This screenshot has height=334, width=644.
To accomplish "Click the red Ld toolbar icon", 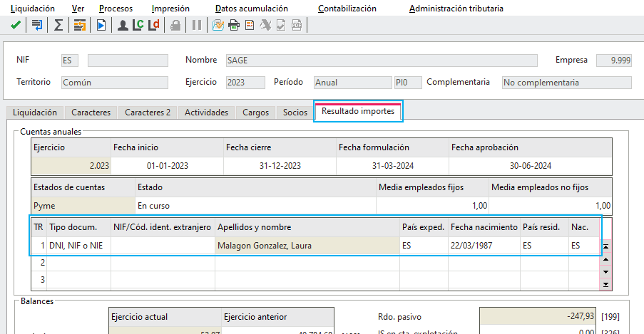I will pyautogui.click(x=153, y=26).
